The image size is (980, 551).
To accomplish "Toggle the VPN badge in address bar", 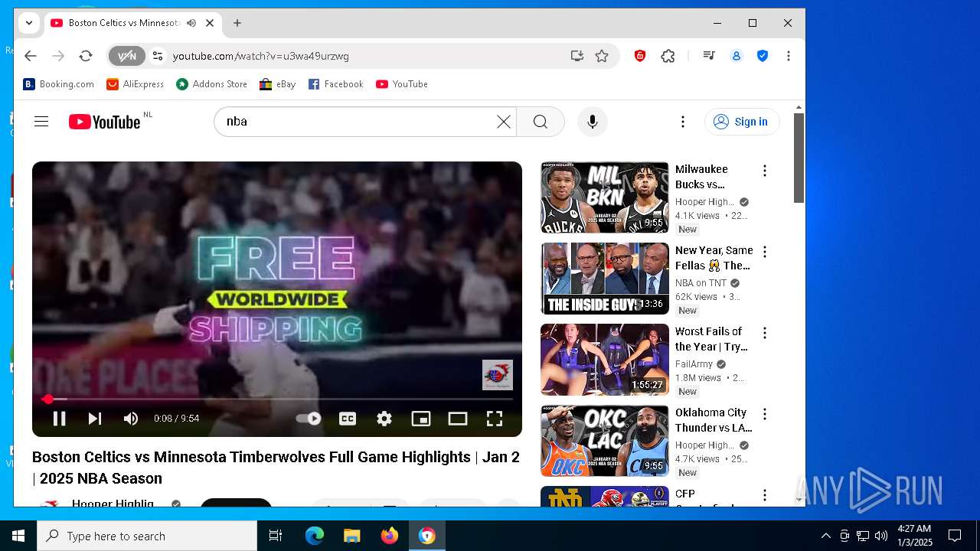I will [126, 56].
